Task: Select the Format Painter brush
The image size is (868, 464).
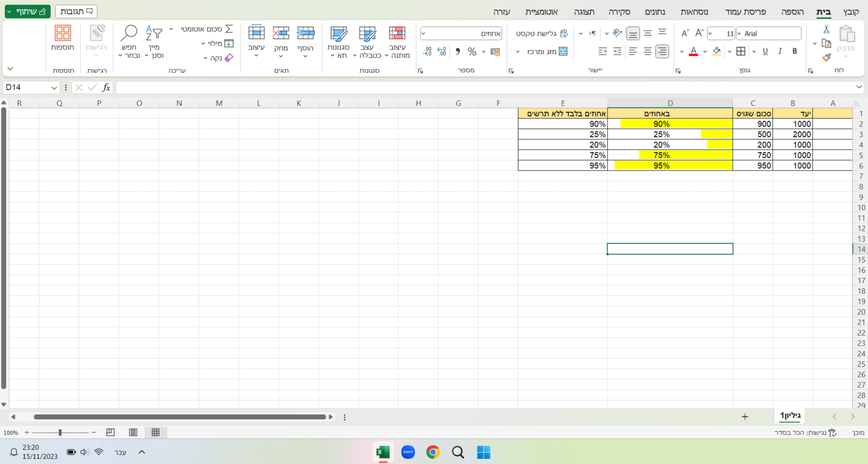Action: click(x=826, y=57)
